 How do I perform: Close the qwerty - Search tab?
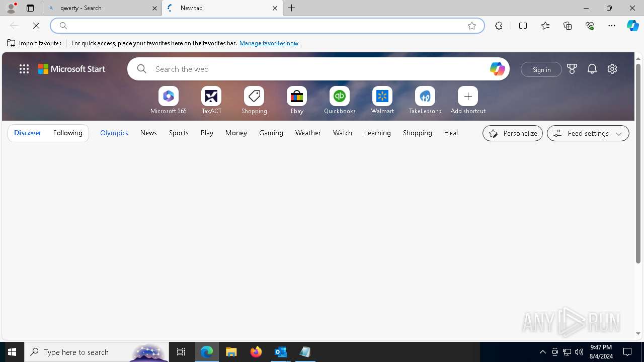coord(155,8)
